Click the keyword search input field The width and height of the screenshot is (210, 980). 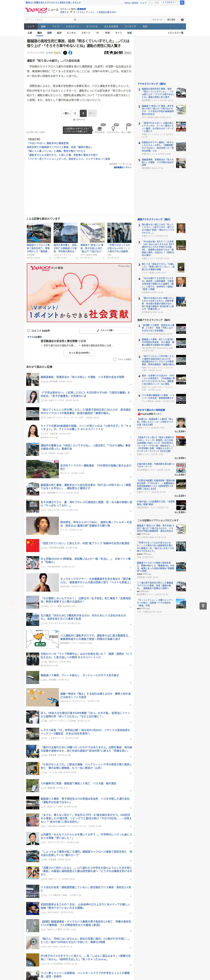49,19
